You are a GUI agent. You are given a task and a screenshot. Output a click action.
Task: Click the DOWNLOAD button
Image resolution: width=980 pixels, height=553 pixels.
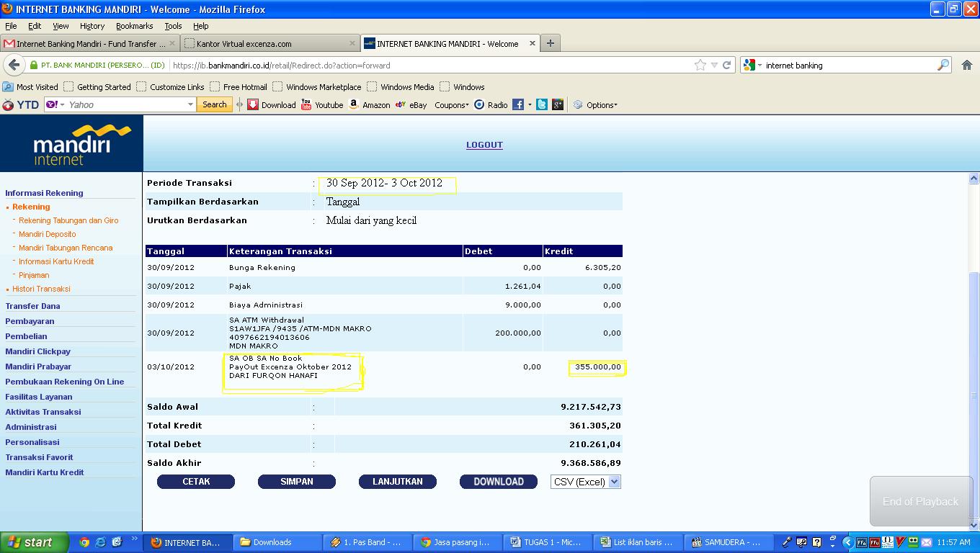(x=499, y=482)
